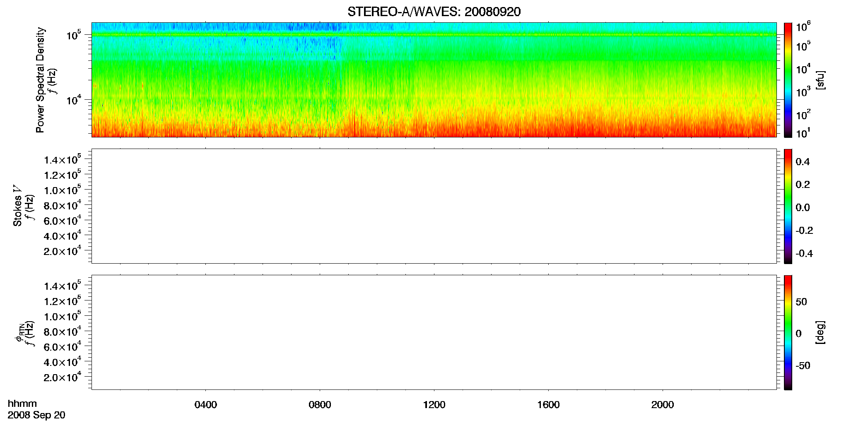Click the phi RTN angle colorbar
868x447 pixels.
click(788, 332)
